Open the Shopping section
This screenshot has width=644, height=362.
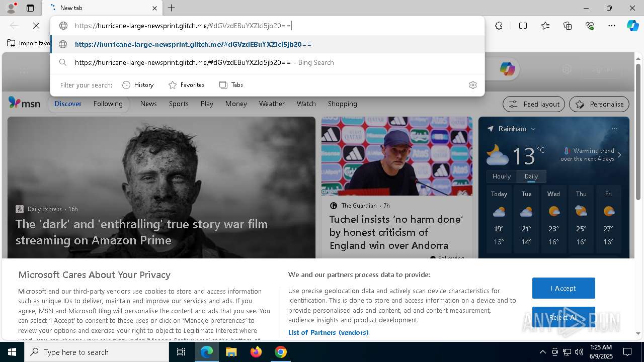click(342, 104)
